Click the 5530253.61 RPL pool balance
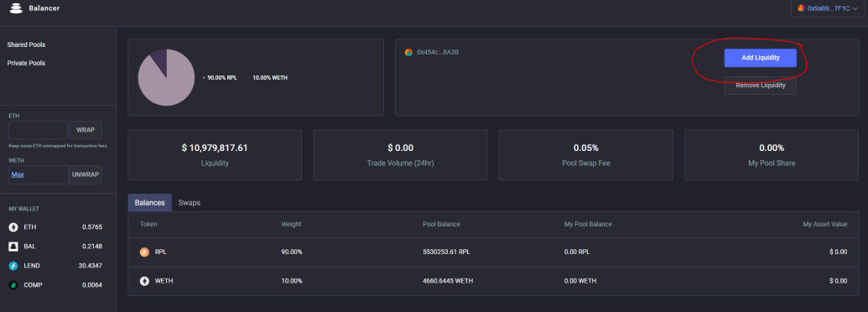The height and width of the screenshot is (312, 868). pos(446,252)
